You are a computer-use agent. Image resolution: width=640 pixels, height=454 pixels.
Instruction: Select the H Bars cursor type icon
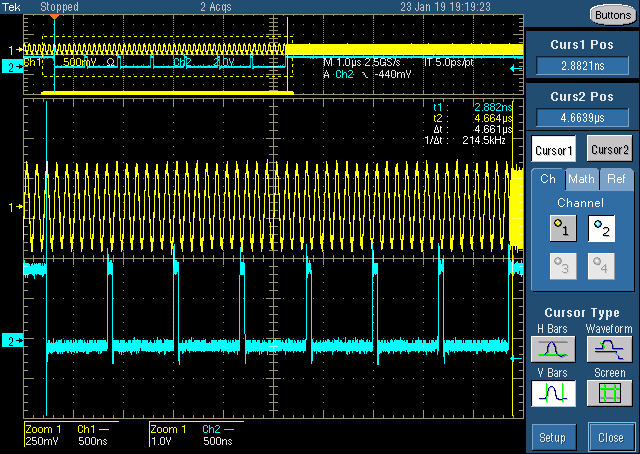tap(554, 348)
